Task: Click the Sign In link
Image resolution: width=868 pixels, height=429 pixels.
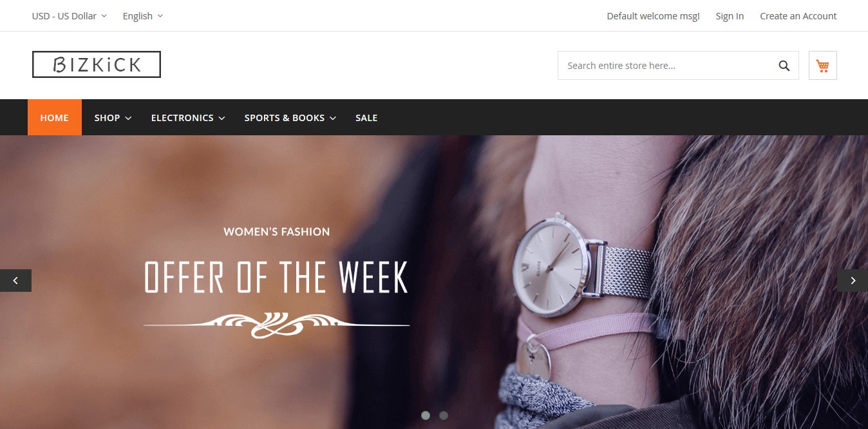Action: point(730,16)
